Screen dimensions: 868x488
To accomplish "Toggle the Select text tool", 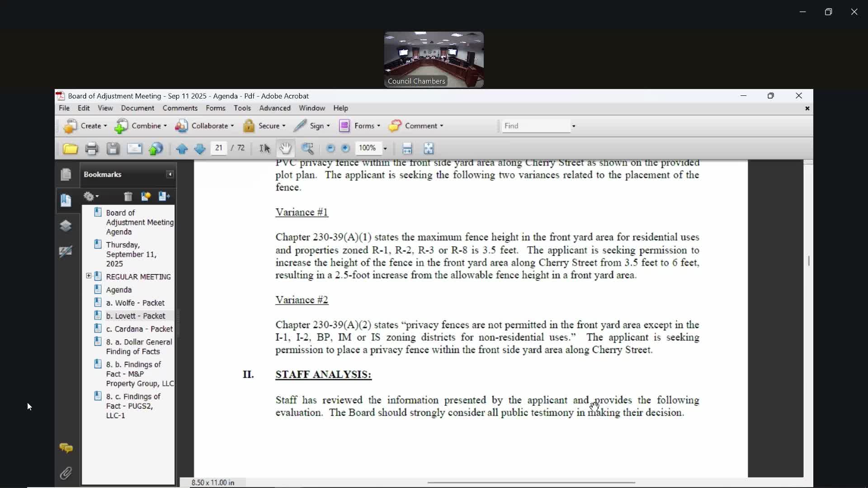I will point(264,149).
